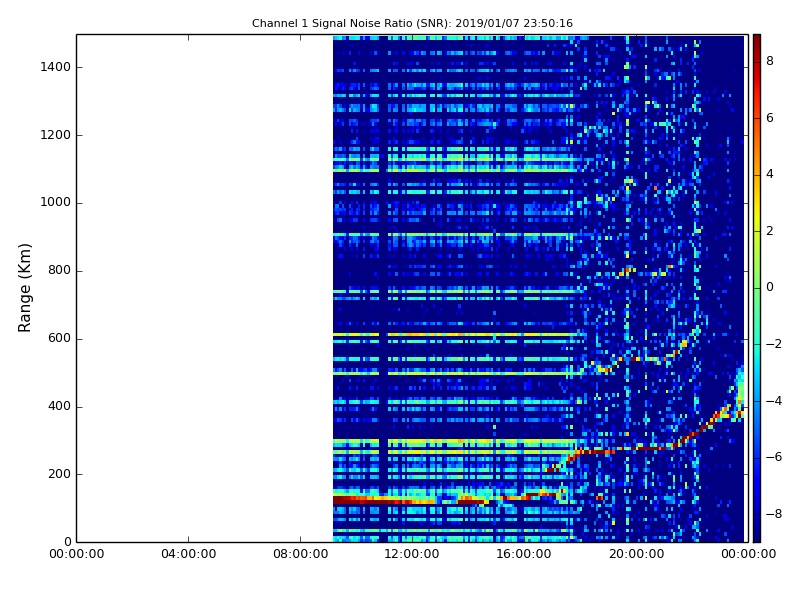Click the colorbar label −4

point(773,401)
